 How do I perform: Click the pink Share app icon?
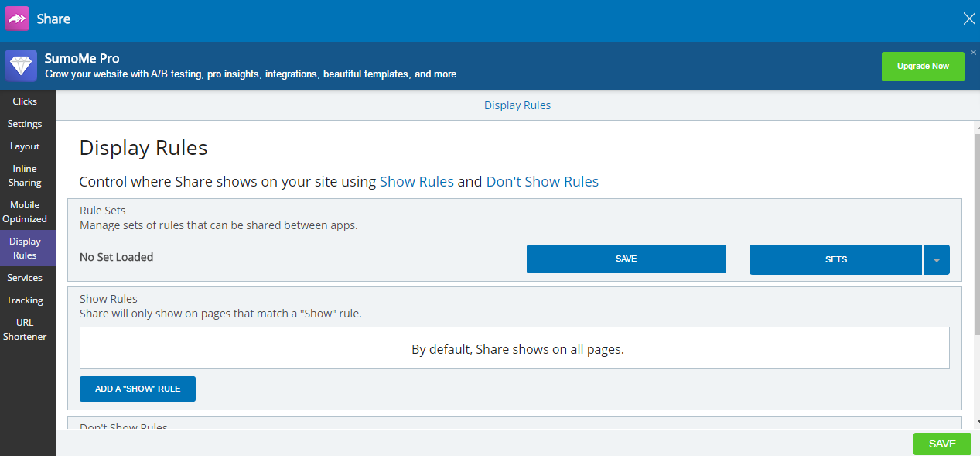pos(17,19)
